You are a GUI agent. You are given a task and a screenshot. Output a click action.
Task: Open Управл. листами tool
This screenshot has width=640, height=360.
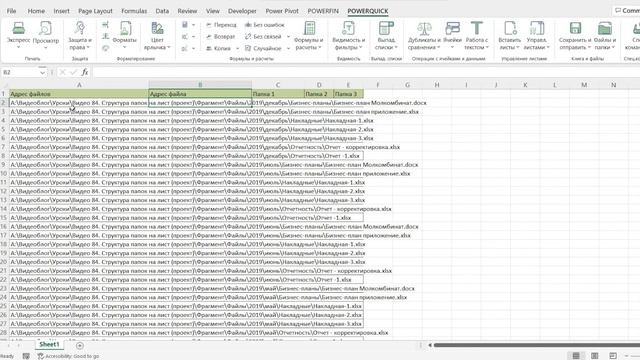point(536,36)
